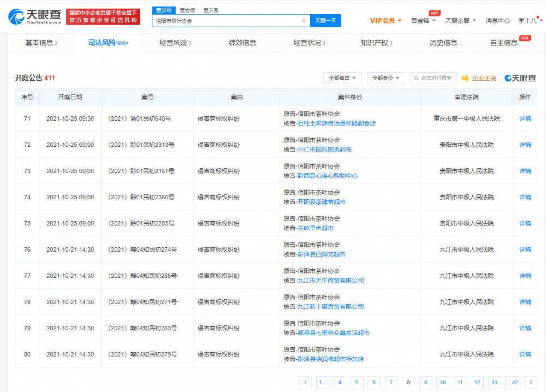Expand the 天眼企服 menu
546x392 pixels.
[461, 21]
